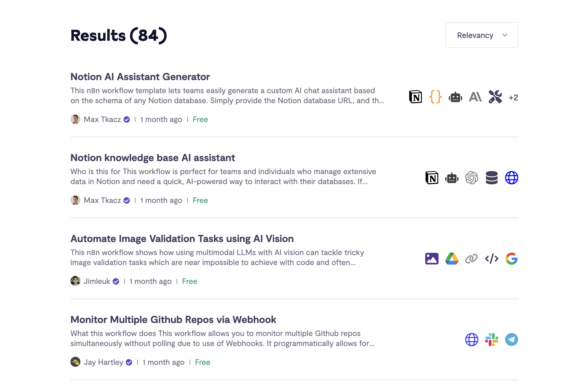586x392 pixels.
Task: Click the Anthropic logo icon
Action: pyautogui.click(x=475, y=97)
